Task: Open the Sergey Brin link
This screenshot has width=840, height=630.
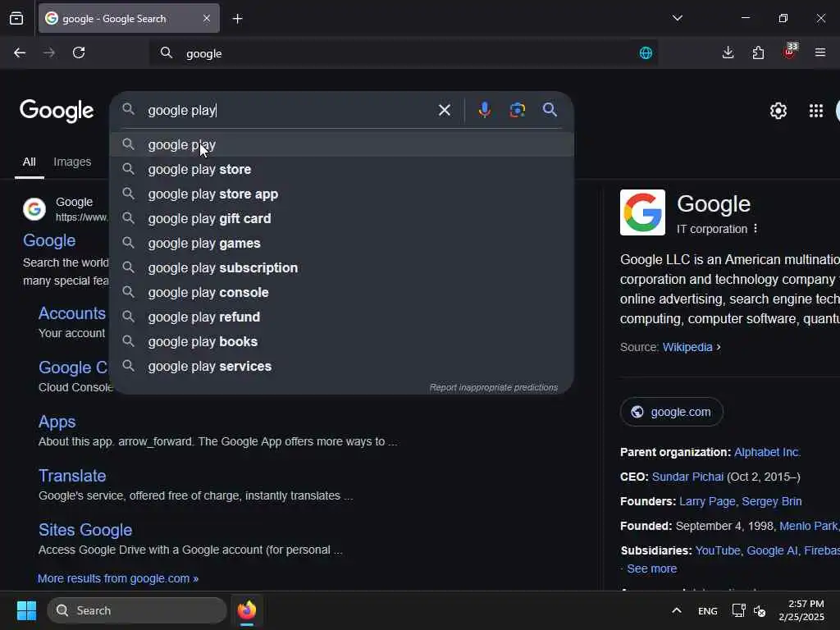Action: pos(772,501)
